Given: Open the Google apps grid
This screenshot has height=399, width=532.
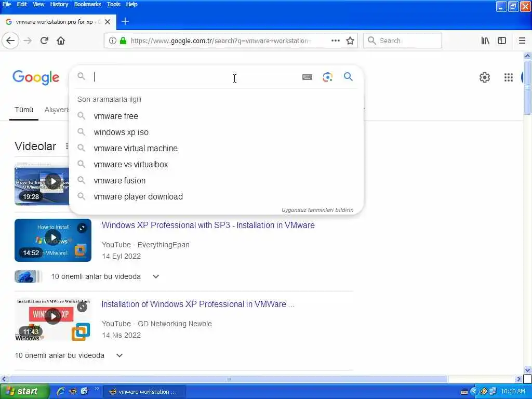Looking at the screenshot, I should pos(508,77).
